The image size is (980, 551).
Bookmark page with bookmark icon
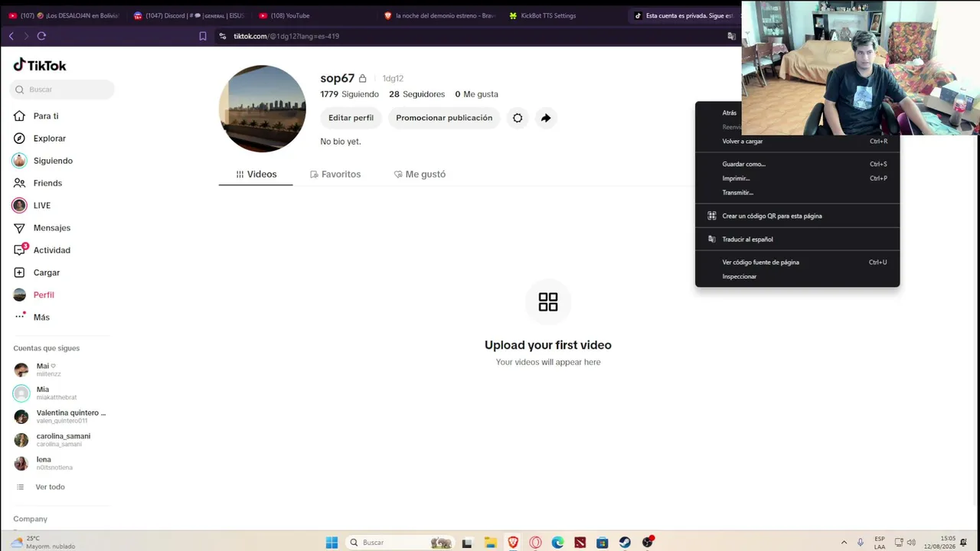203,36
